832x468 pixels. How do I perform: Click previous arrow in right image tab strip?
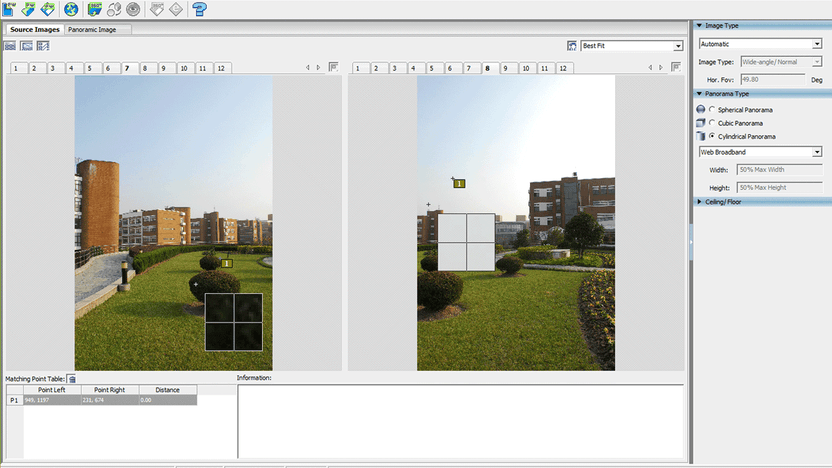pos(650,67)
